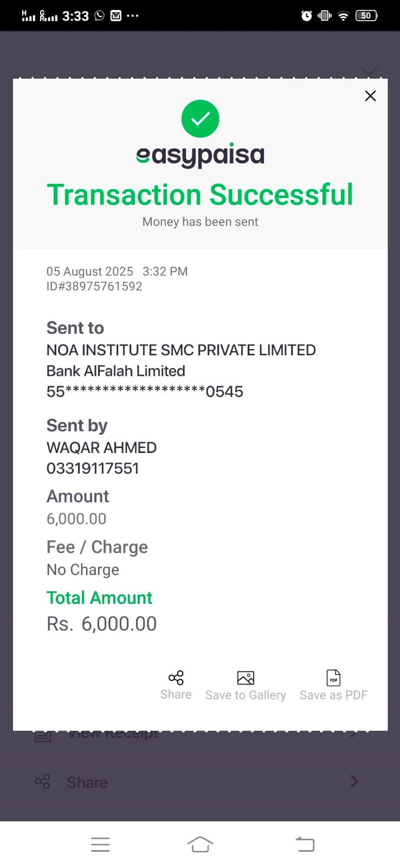
Task: Tap the green success checkmark icon
Action: pos(200,119)
